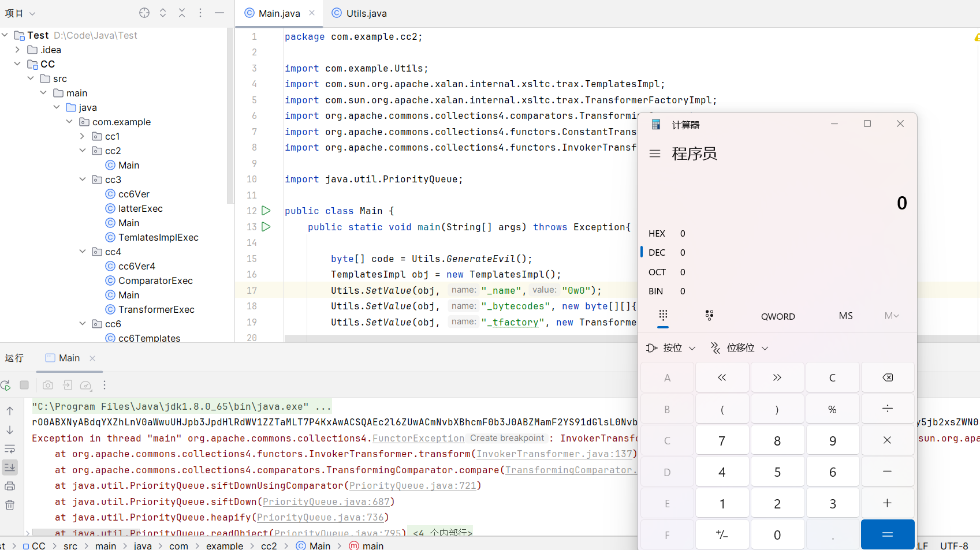980x550 pixels.
Task: Open InvokerTransformer.java:137 link
Action: 554,454
